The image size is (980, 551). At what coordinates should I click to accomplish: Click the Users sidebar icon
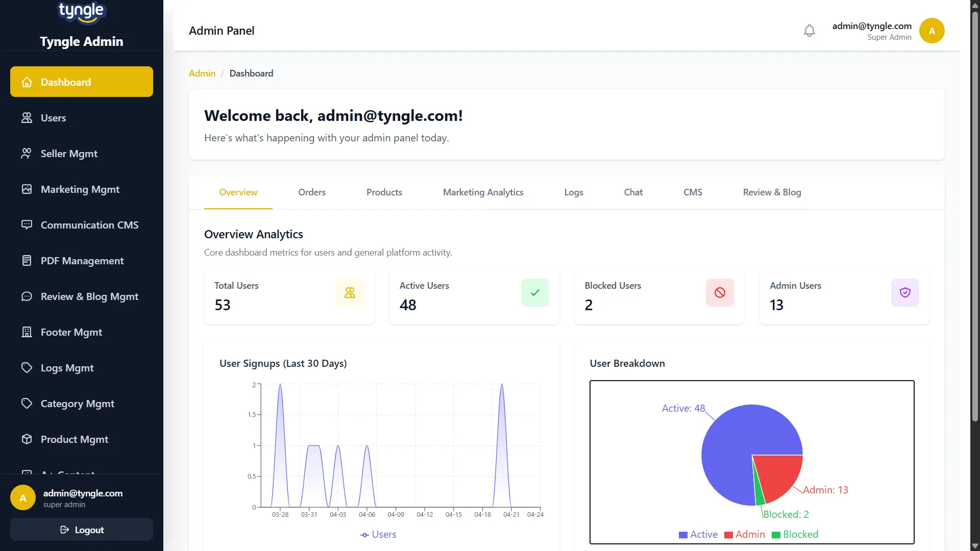click(27, 118)
